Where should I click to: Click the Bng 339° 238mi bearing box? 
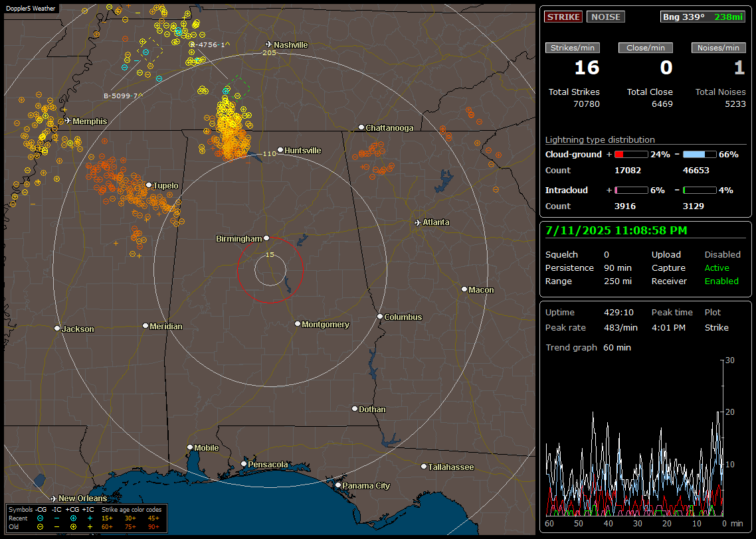[x=702, y=17]
